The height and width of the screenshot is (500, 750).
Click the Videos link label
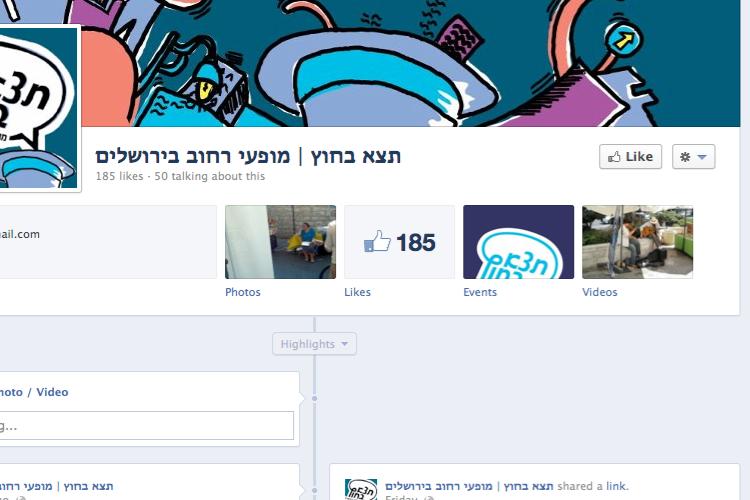point(600,292)
